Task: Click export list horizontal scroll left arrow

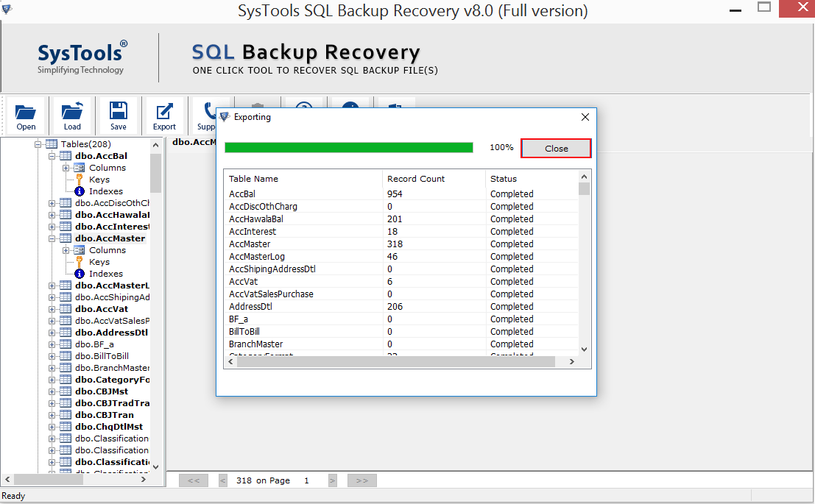Action: click(230, 362)
